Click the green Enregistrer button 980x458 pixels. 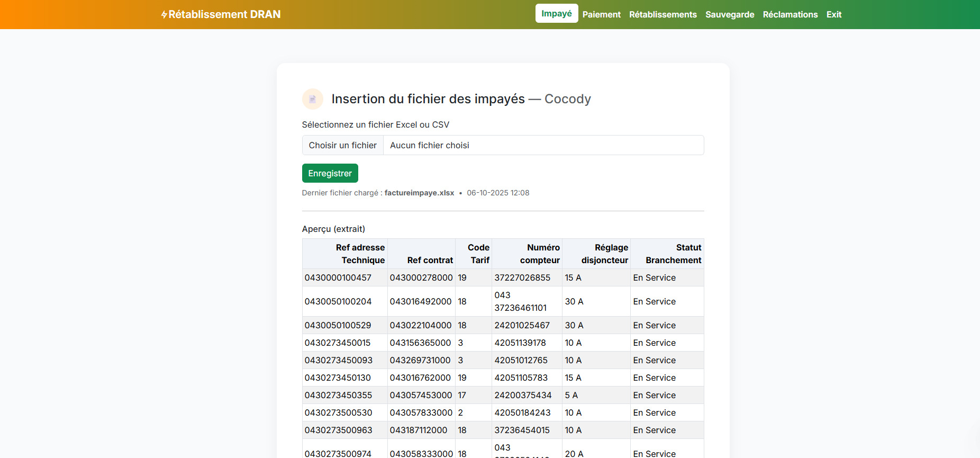coord(330,173)
